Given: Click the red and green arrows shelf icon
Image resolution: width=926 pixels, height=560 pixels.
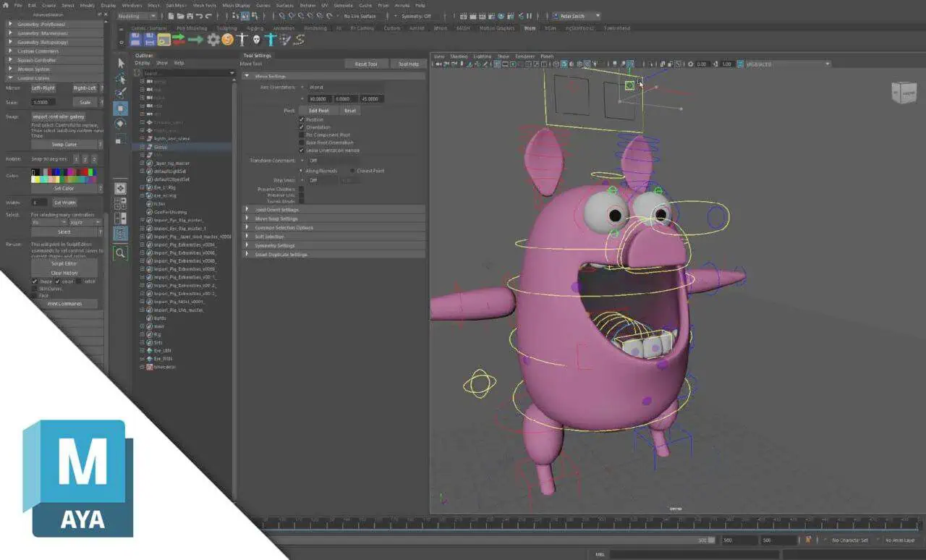Looking at the screenshot, I should [x=179, y=39].
